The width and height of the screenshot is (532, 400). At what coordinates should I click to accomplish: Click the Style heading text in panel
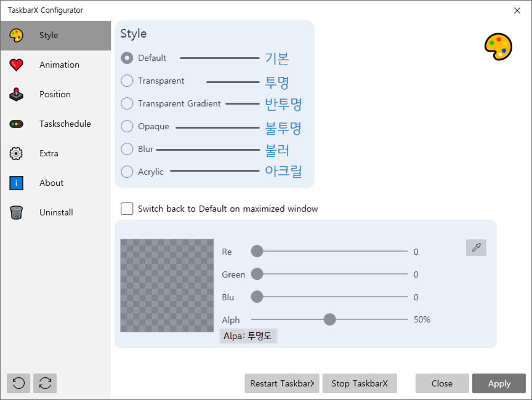tap(134, 34)
